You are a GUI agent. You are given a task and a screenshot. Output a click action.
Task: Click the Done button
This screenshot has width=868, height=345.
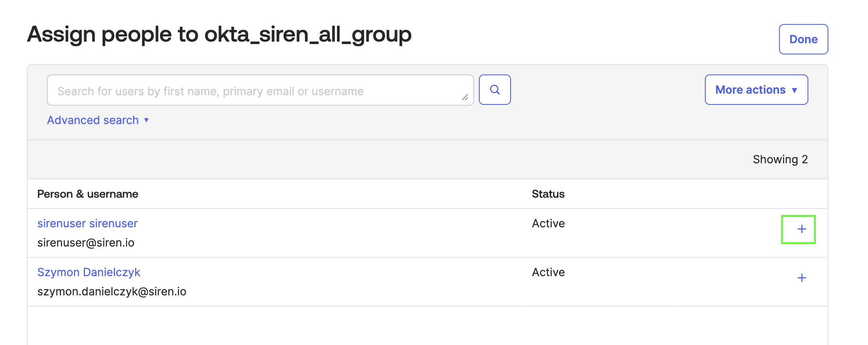click(803, 39)
